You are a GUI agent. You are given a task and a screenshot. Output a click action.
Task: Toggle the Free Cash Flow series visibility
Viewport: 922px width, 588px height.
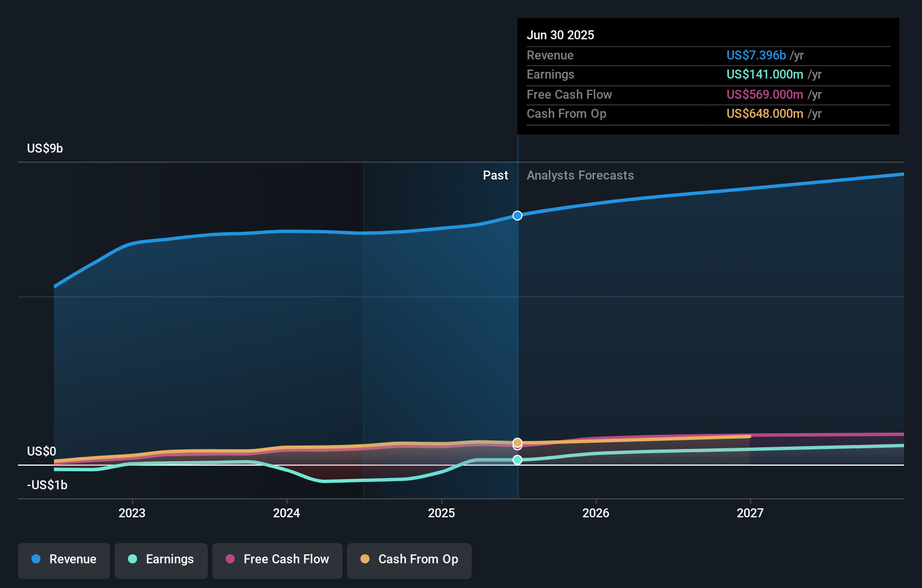tap(277, 561)
